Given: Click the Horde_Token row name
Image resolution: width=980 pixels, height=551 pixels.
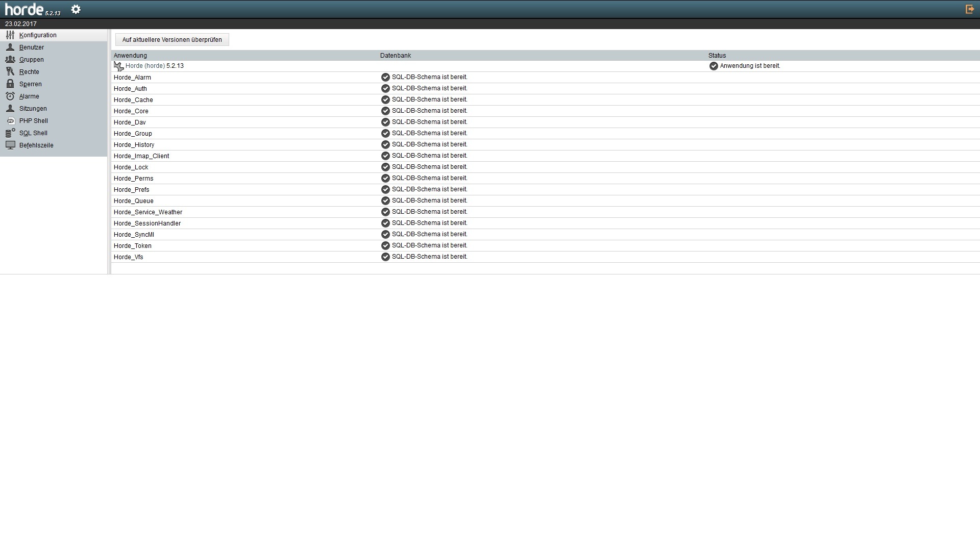Looking at the screenshot, I should pos(132,246).
